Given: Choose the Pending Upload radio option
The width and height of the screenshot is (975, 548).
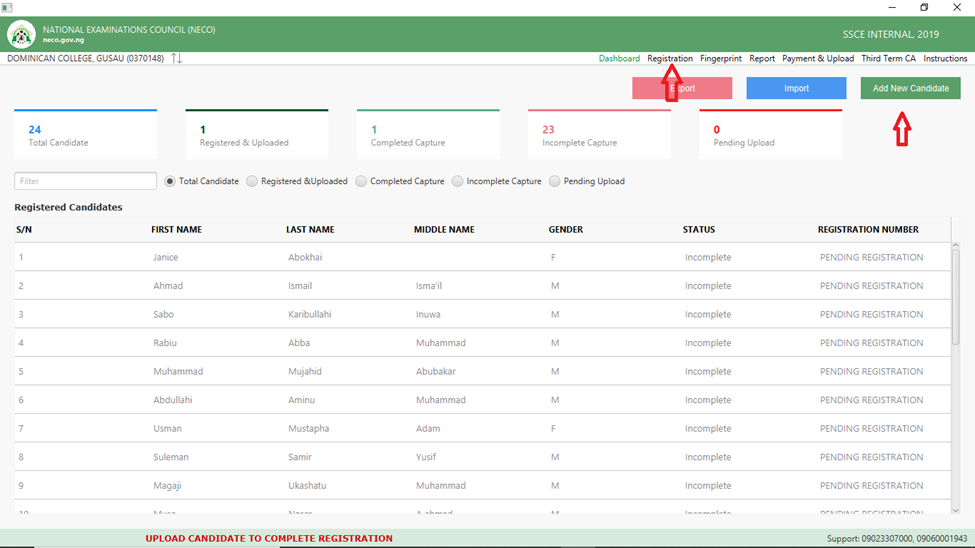Looking at the screenshot, I should coord(555,182).
